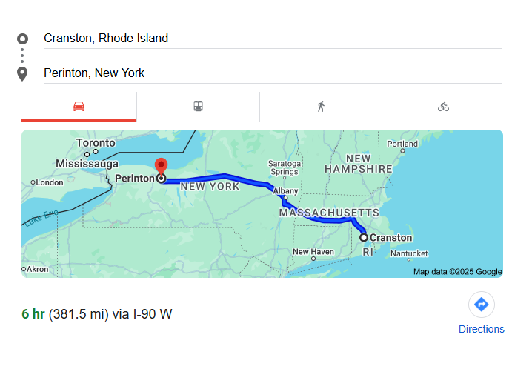The height and width of the screenshot is (392, 532).
Task: Click the New Haven label on map
Action: coord(313,252)
